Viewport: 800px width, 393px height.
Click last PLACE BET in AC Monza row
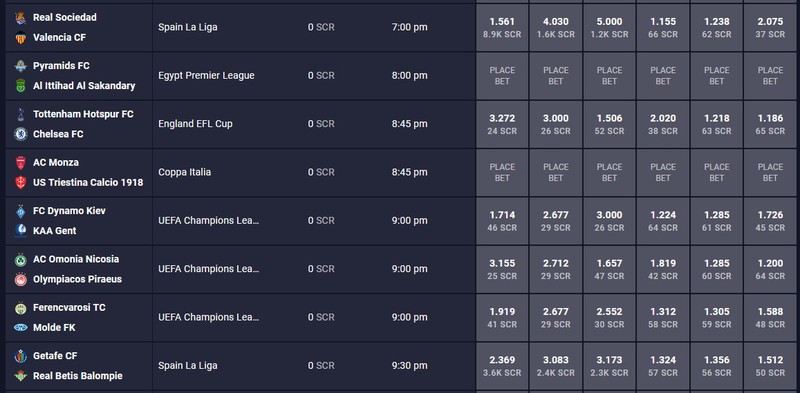pos(770,173)
